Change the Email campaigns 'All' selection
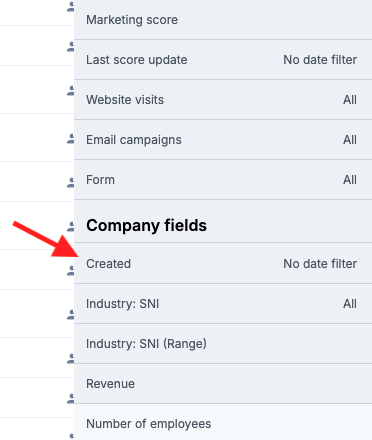372x440 pixels. pos(350,140)
